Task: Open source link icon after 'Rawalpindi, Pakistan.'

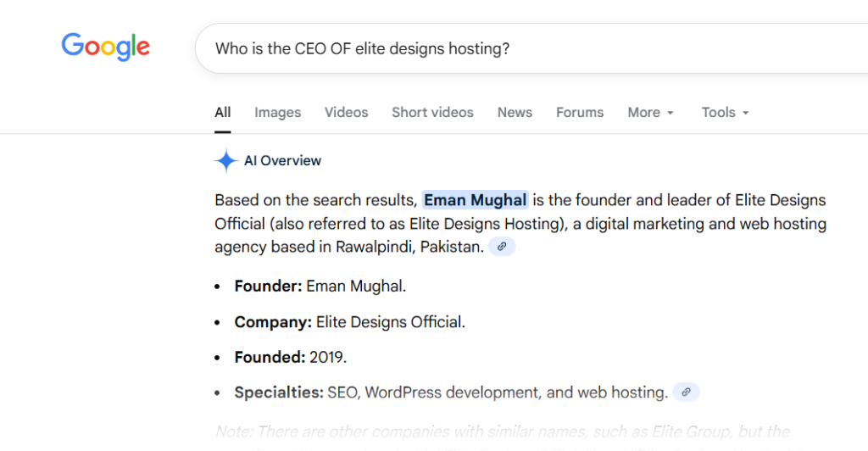Action: (502, 247)
